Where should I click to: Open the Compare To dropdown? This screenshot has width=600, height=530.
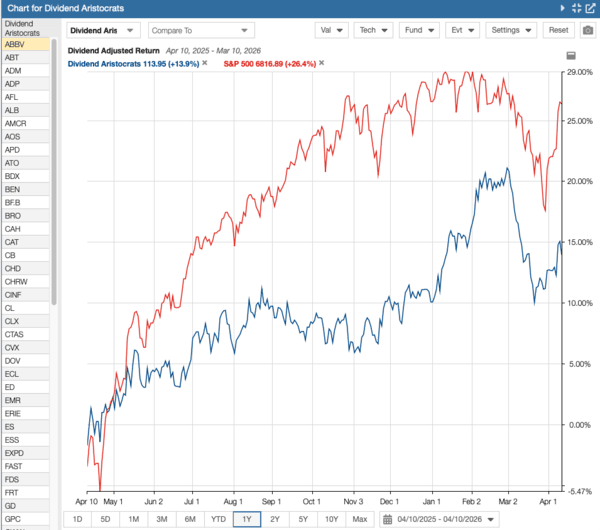203,30
